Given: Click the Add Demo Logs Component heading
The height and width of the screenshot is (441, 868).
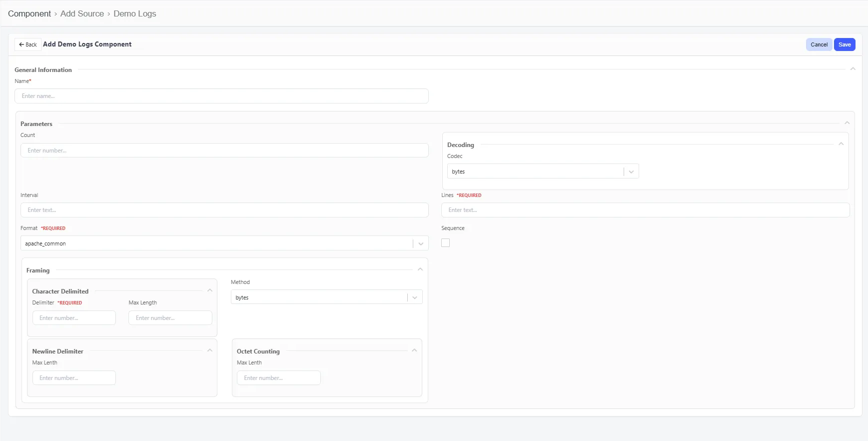Looking at the screenshot, I should 87,44.
